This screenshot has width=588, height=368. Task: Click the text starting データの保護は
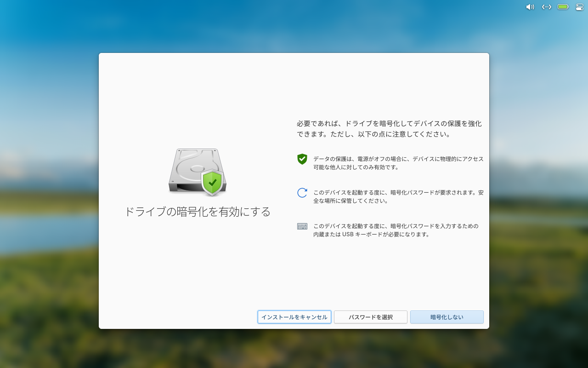[398, 163]
